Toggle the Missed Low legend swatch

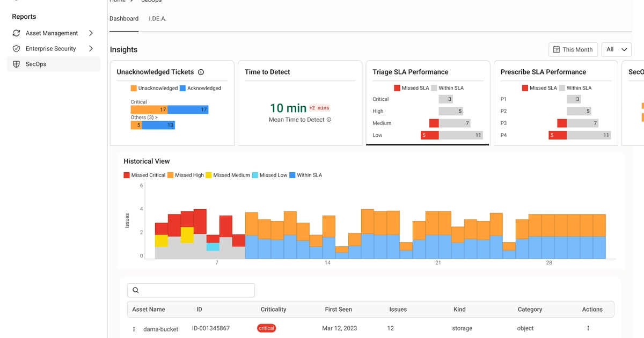pos(255,175)
